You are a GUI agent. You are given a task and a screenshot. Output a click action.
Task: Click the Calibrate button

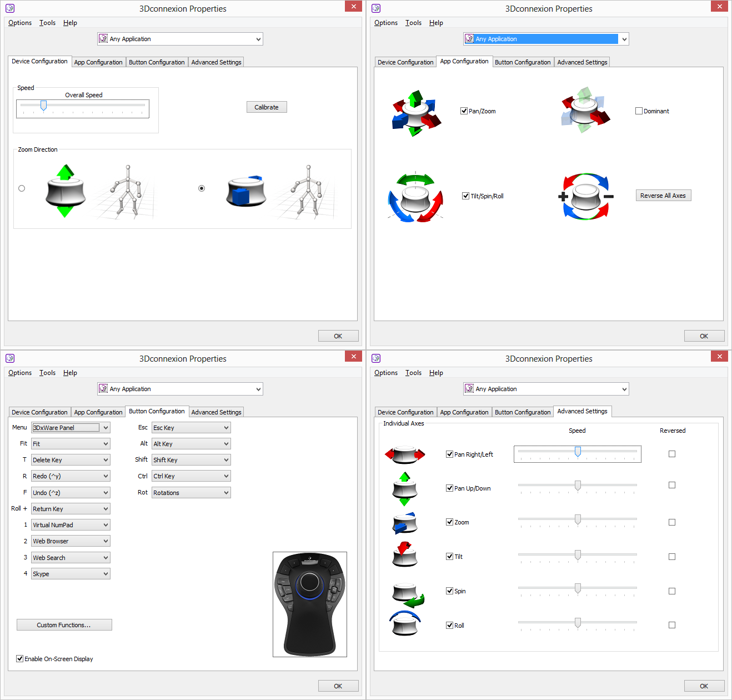(267, 107)
